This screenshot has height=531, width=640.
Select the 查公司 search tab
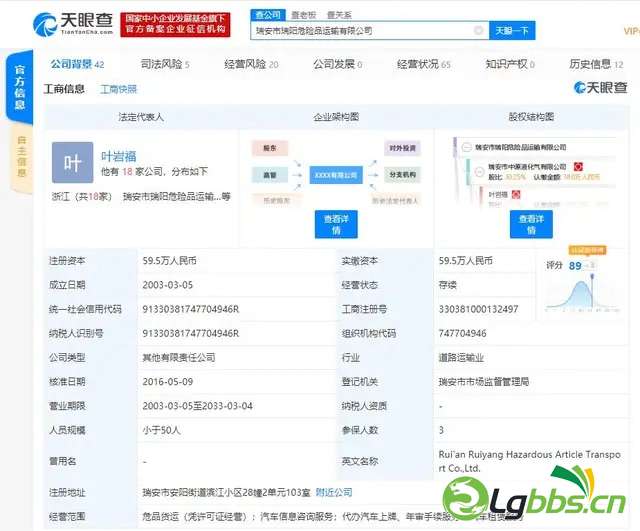pyautogui.click(x=268, y=15)
